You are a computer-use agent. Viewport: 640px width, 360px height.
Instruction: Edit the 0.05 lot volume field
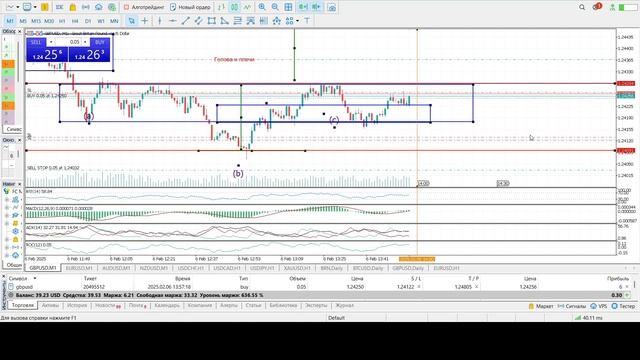(x=68, y=42)
